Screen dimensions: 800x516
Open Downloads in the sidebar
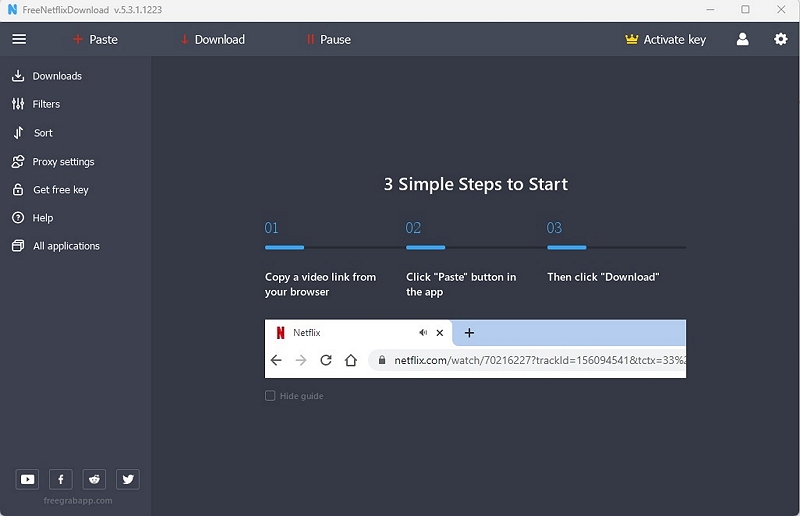pos(57,76)
